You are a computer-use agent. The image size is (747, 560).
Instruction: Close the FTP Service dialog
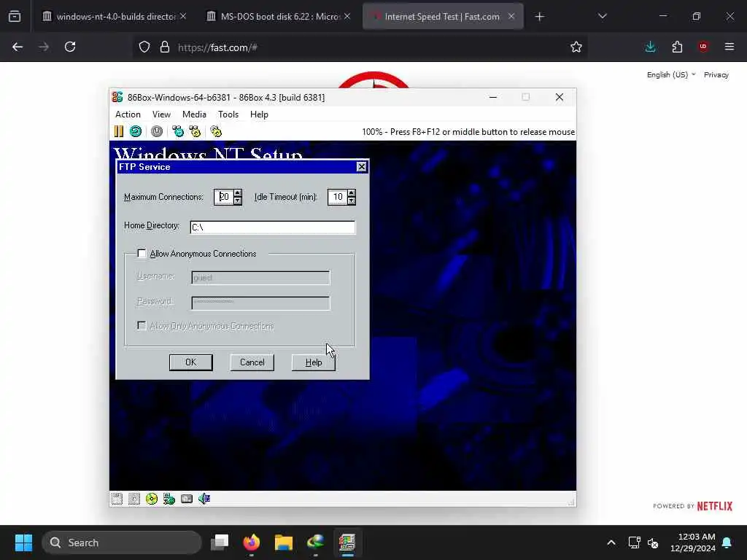coord(362,167)
